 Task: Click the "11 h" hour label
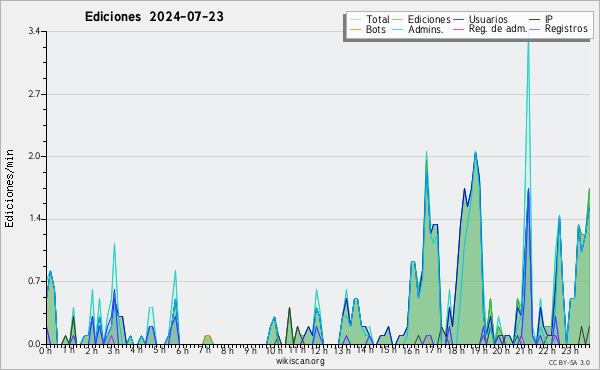click(297, 350)
